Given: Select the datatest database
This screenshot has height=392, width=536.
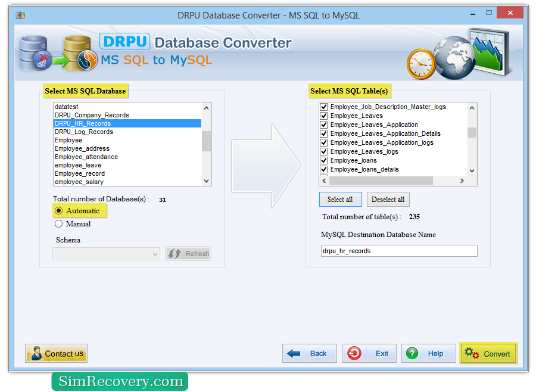Looking at the screenshot, I should coord(127,107).
